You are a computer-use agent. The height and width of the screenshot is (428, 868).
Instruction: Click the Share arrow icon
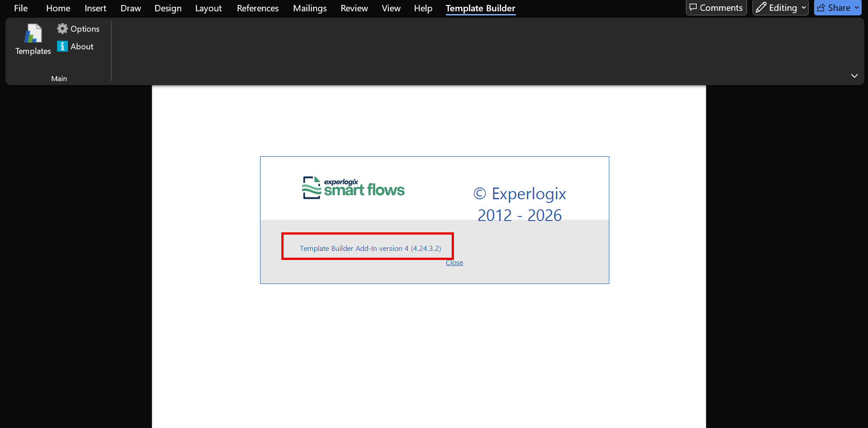821,8
